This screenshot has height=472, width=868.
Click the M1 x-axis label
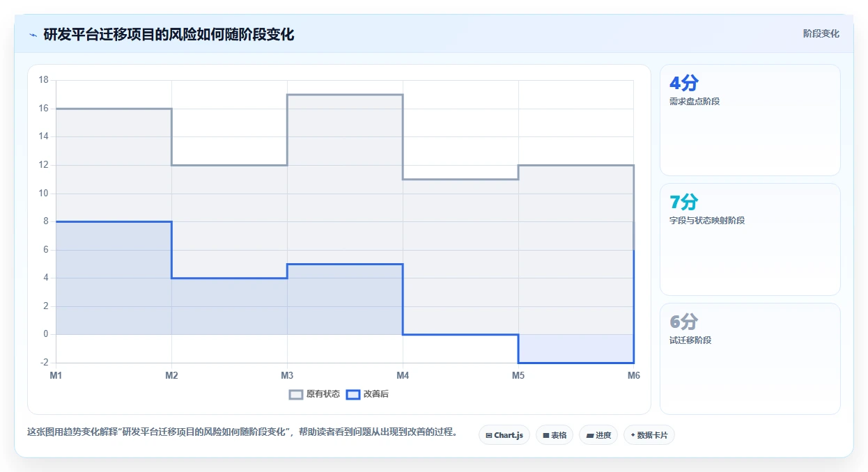click(56, 375)
